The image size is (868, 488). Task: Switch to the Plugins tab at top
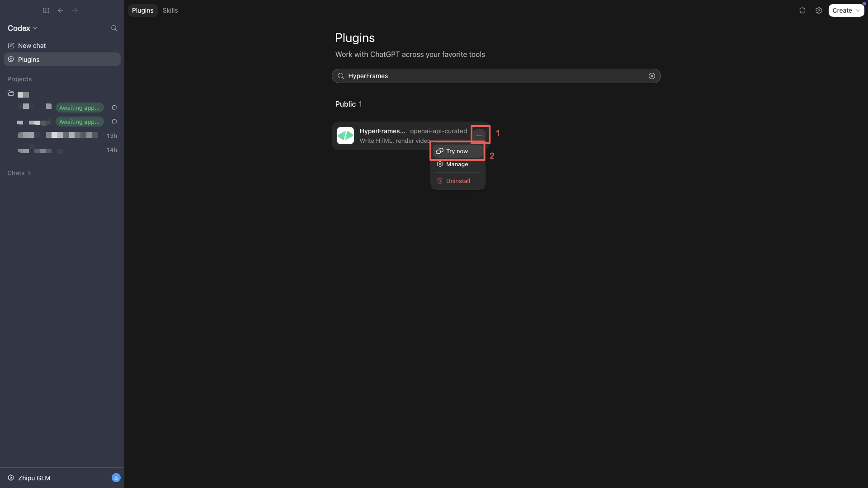pyautogui.click(x=142, y=10)
